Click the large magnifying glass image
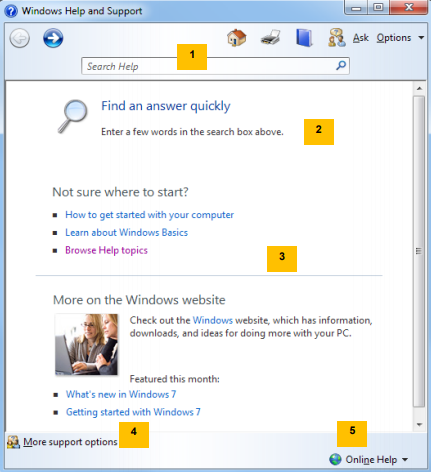The height and width of the screenshot is (472, 431). pyautogui.click(x=72, y=117)
